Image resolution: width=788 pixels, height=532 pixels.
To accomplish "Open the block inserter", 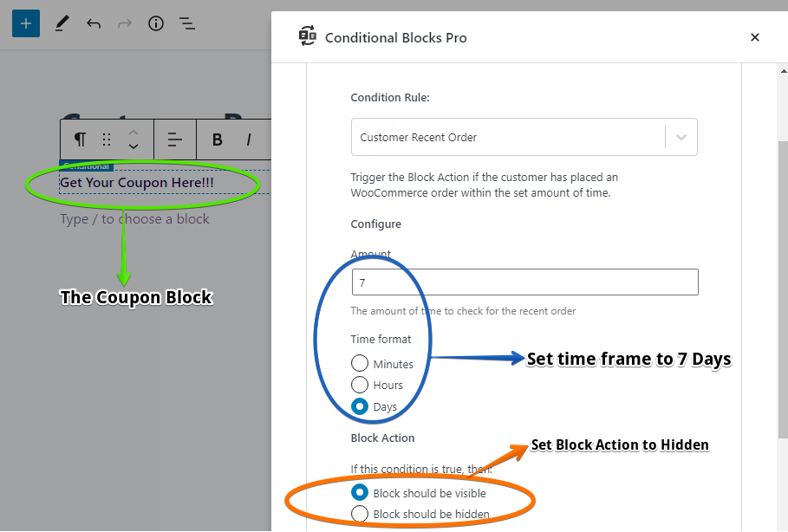I will (x=25, y=23).
